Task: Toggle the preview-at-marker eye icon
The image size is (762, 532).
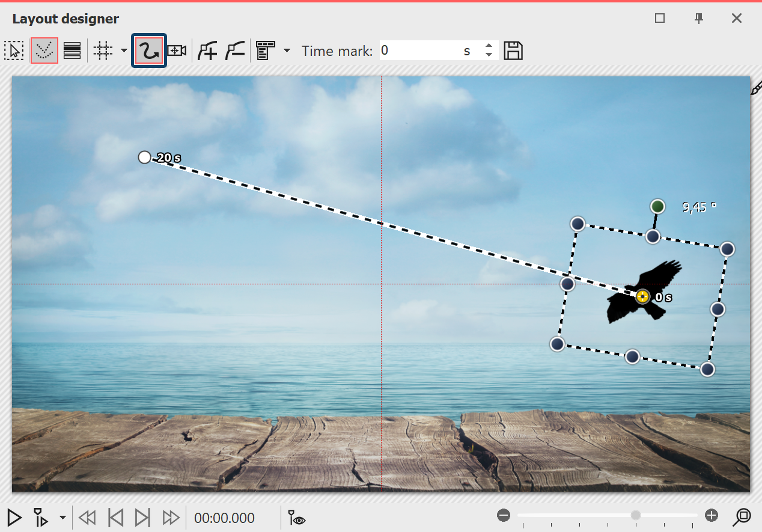Action: (x=297, y=517)
